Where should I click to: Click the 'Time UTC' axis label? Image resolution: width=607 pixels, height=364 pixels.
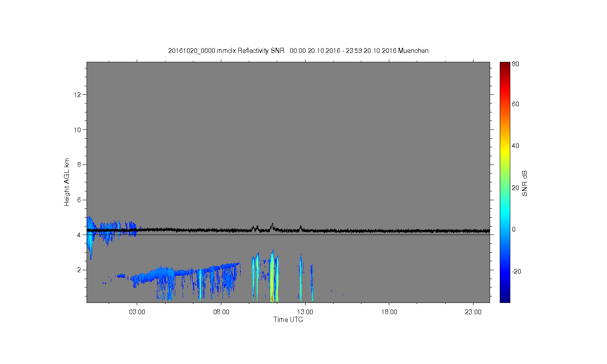coord(288,320)
